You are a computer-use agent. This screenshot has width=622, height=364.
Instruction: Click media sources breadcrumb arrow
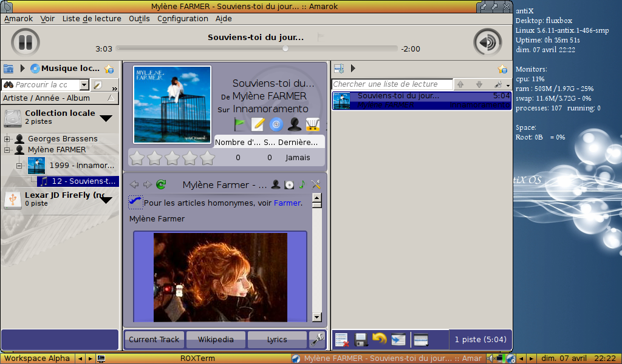22,69
